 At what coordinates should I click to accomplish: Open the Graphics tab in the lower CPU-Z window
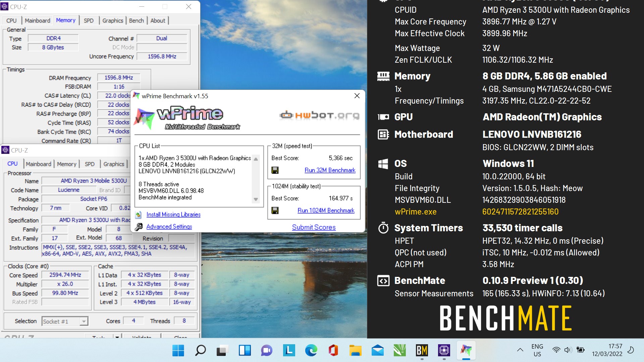click(x=114, y=164)
